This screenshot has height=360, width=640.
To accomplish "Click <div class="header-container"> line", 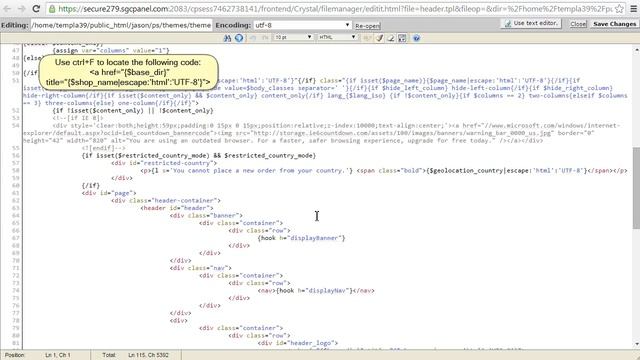I will pos(166,200).
